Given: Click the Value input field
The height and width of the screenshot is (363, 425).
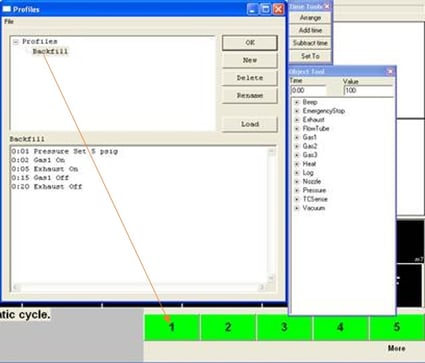Looking at the screenshot, I should coord(368,90).
